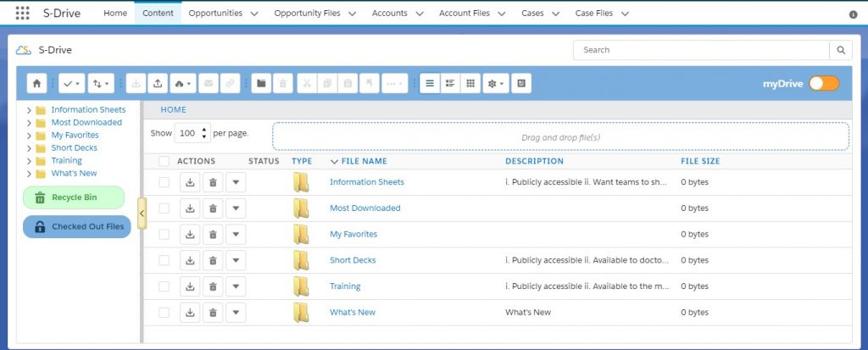Check the Most Downloaded row checkbox
This screenshot has width=868, height=350.
tap(164, 208)
